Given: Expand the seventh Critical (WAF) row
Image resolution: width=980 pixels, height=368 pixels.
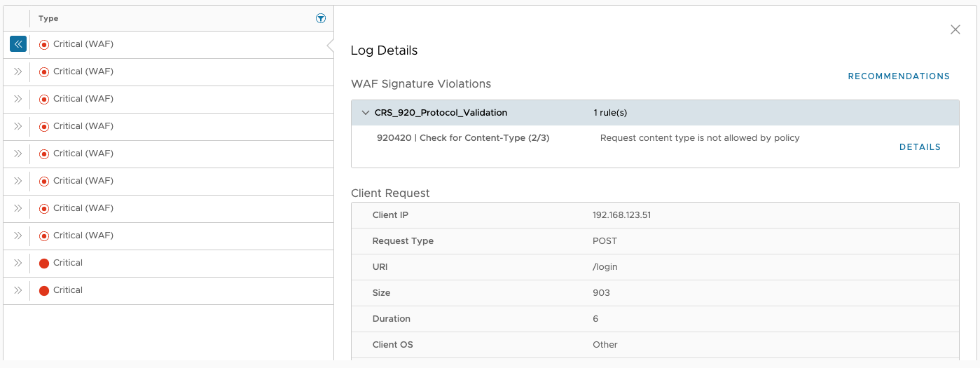Looking at the screenshot, I should coord(18,208).
